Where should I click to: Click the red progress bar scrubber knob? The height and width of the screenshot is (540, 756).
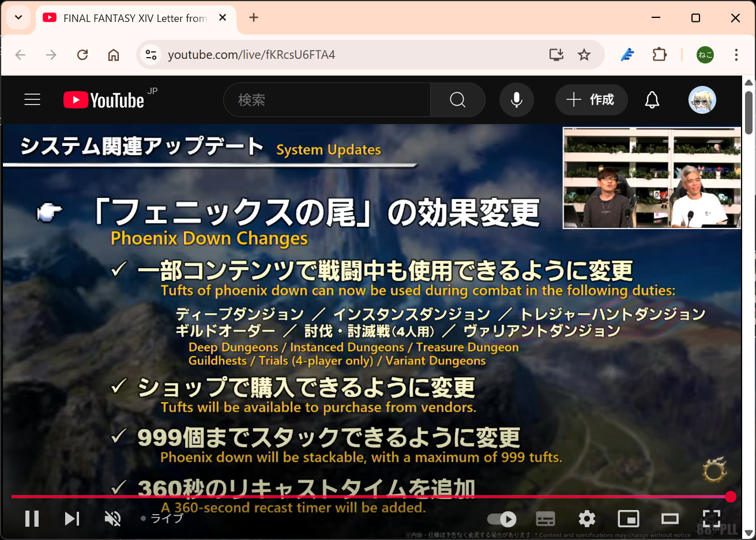tap(731, 496)
